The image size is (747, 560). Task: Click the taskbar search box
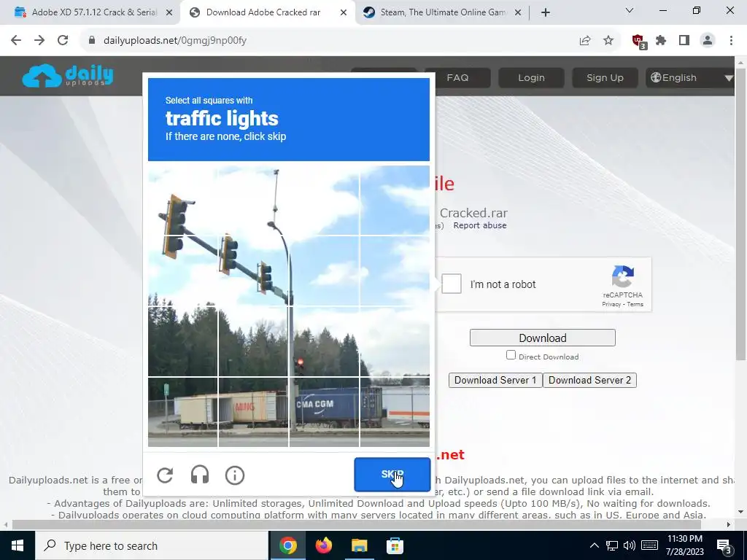pos(152,545)
